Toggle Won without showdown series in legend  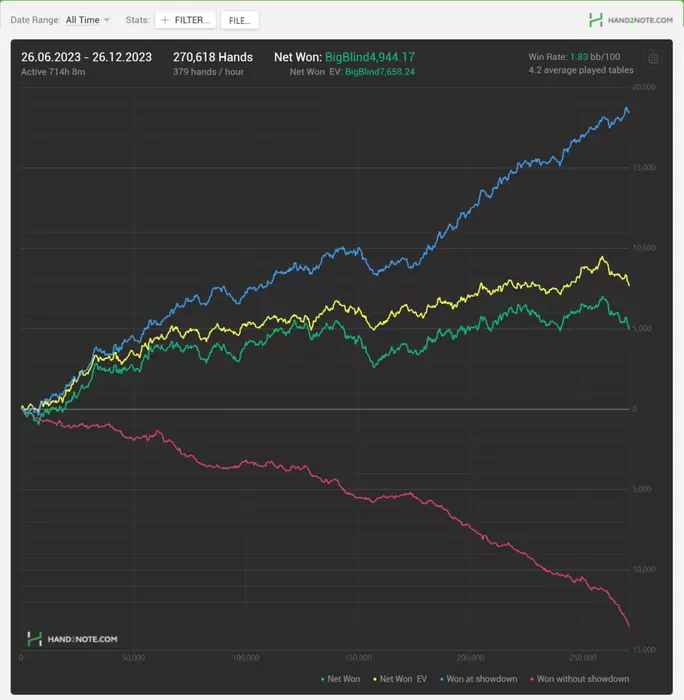(579, 679)
